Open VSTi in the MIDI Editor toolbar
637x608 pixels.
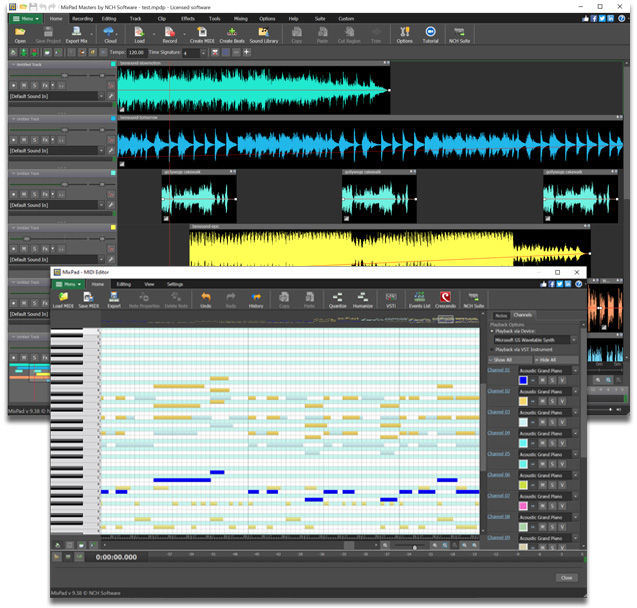(x=391, y=300)
